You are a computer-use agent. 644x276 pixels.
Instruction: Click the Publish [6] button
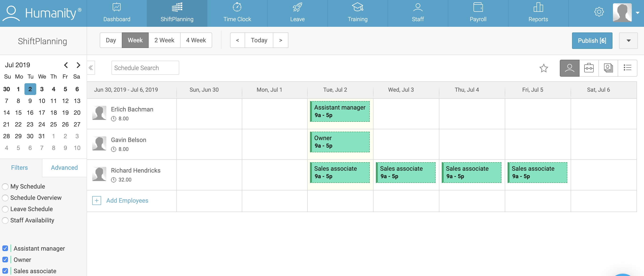(x=592, y=41)
